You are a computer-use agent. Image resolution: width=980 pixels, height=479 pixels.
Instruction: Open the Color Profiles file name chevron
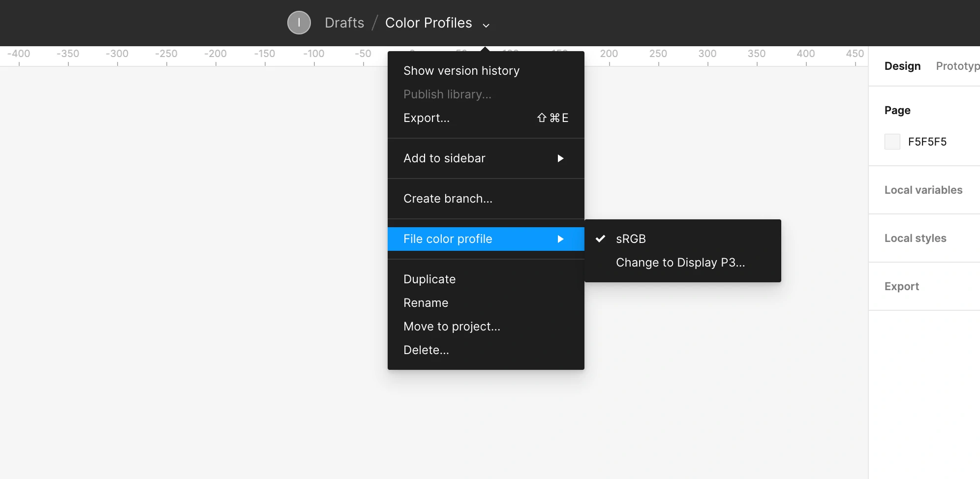point(486,25)
